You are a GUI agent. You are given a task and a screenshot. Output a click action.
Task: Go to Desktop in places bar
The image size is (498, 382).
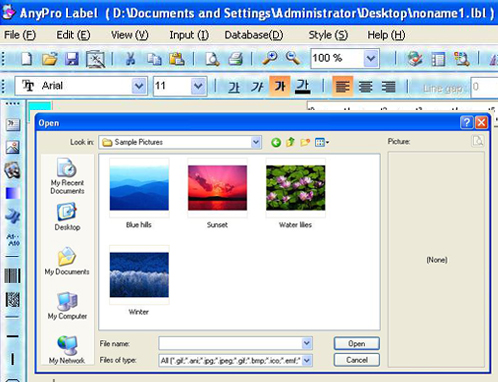tap(67, 217)
